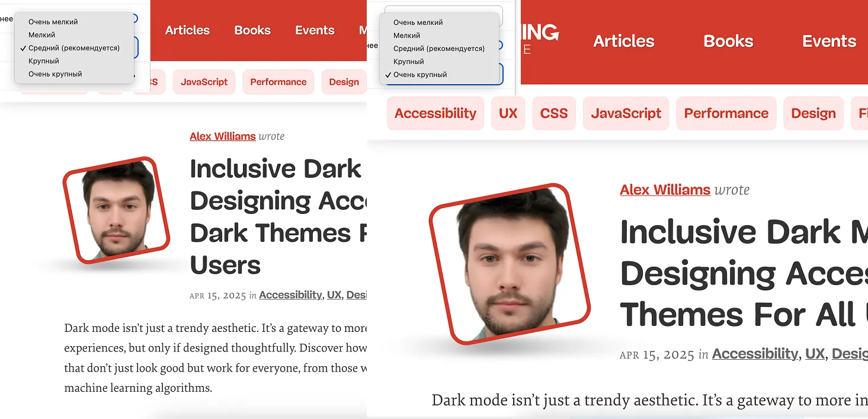868x419 pixels.
Task: Click the small JavaScript tag in the medium-font view
Action: [x=204, y=82]
